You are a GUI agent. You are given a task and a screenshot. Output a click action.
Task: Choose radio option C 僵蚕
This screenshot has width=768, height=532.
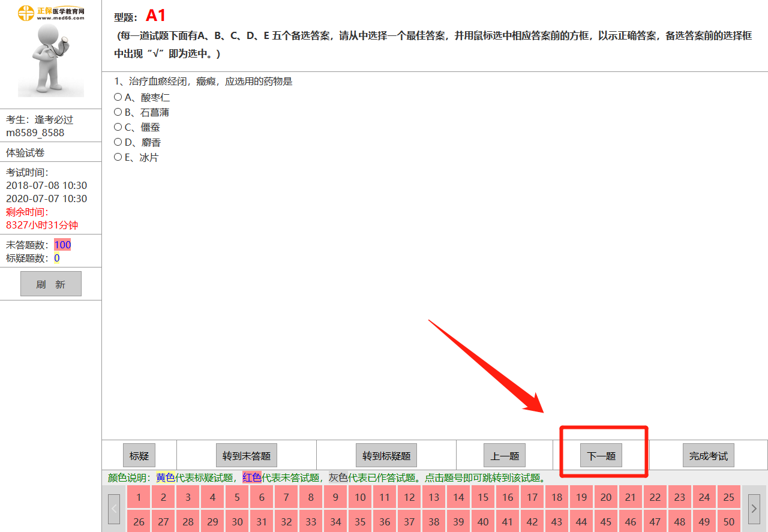point(118,127)
